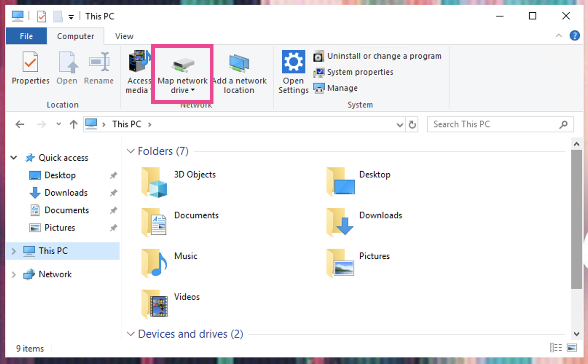The width and height of the screenshot is (588, 364).
Task: Open the recent locations dropdown
Action: point(59,124)
